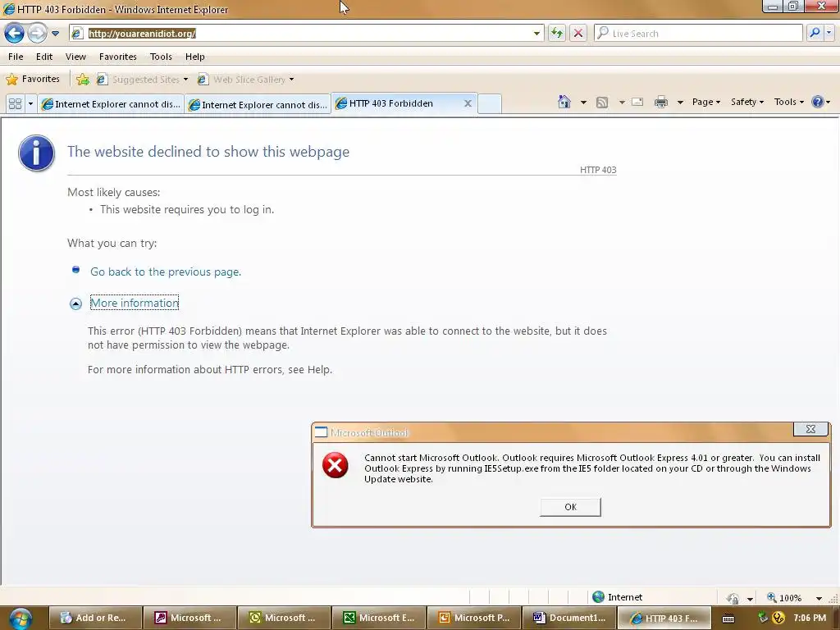Open the Feeds dropdown arrow
The width and height of the screenshot is (840, 630).
(622, 102)
